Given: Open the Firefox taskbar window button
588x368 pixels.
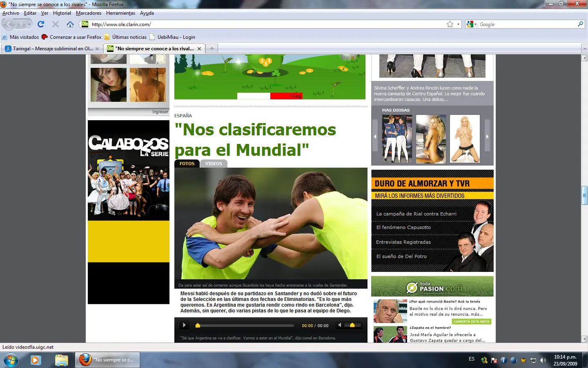Looking at the screenshot, I should tap(108, 360).
